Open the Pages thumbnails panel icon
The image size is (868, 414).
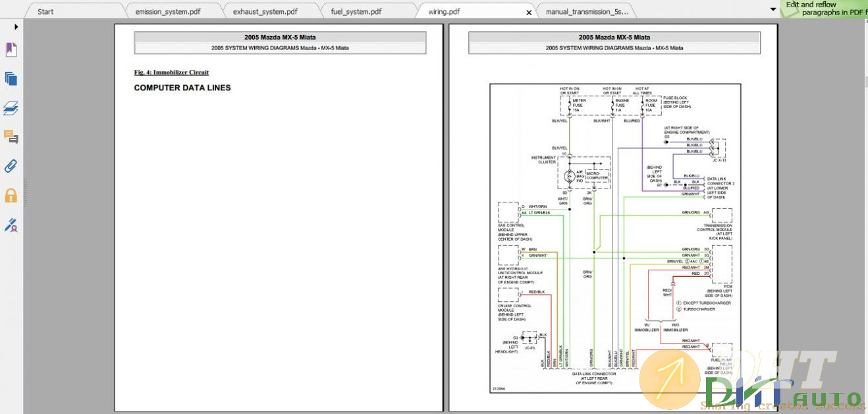(11, 78)
